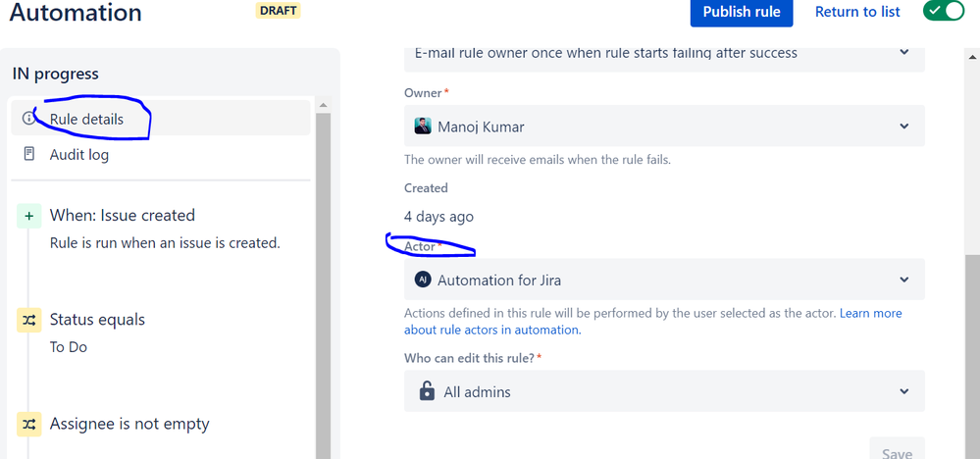The image size is (980, 459).
Task: Click the 'Who can edit this rule?' label
Action: [469, 358]
